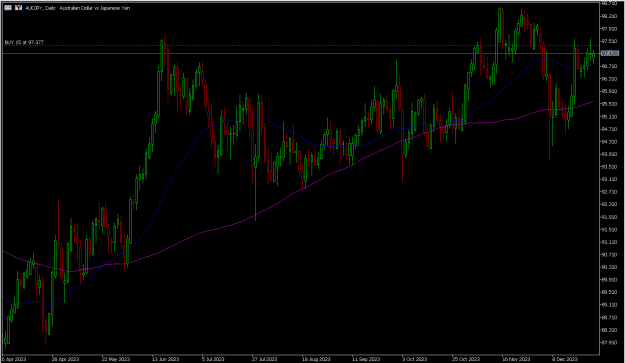Click the 8 Dec 2023 date label
The height and width of the screenshot is (363, 625).
(565, 359)
